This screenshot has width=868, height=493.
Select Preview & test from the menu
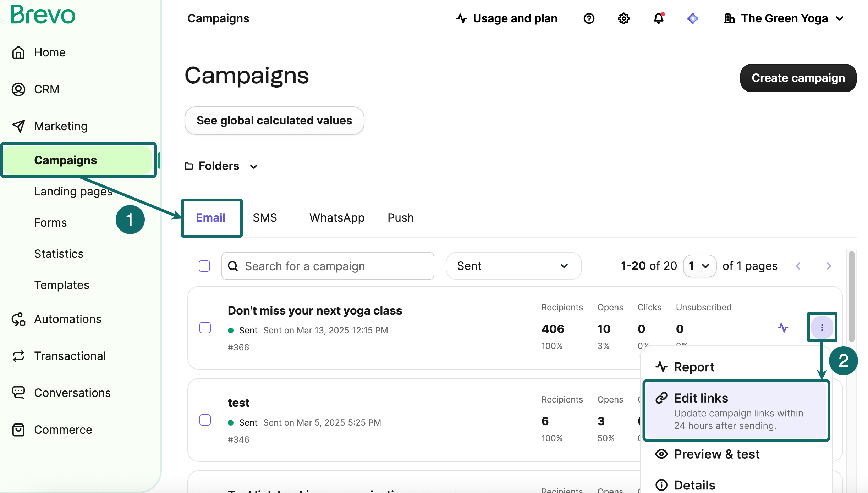[x=716, y=454]
